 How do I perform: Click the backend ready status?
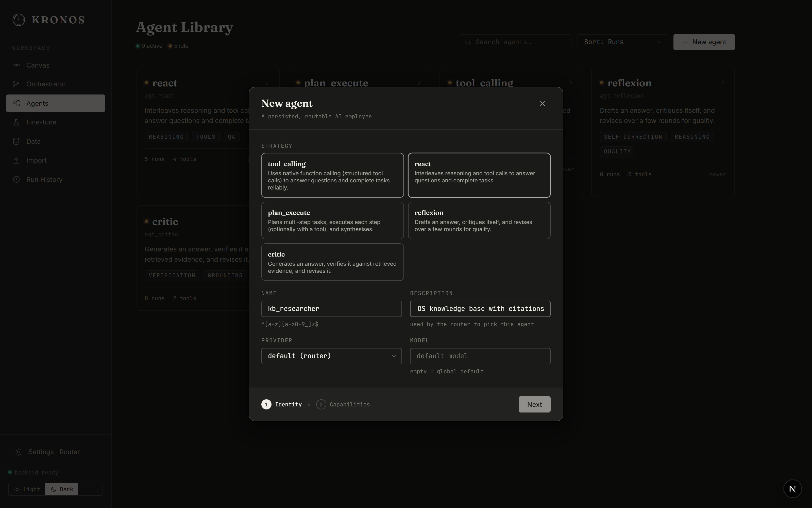point(33,472)
